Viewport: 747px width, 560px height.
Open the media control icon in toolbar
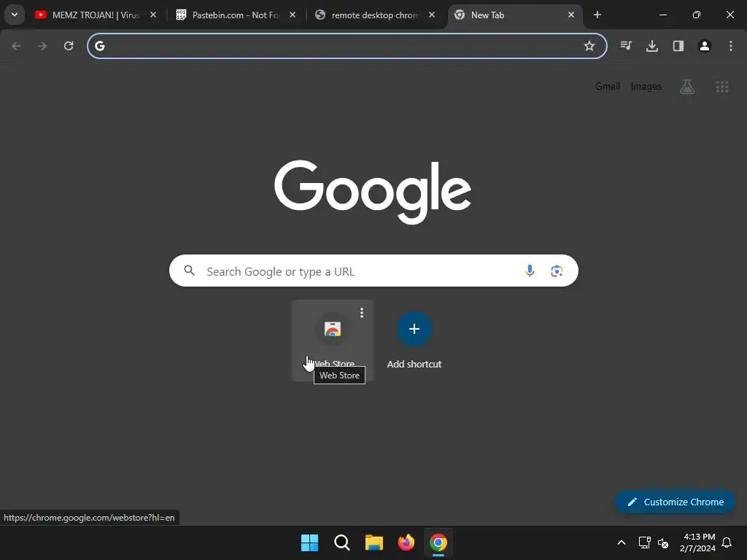[626, 46]
